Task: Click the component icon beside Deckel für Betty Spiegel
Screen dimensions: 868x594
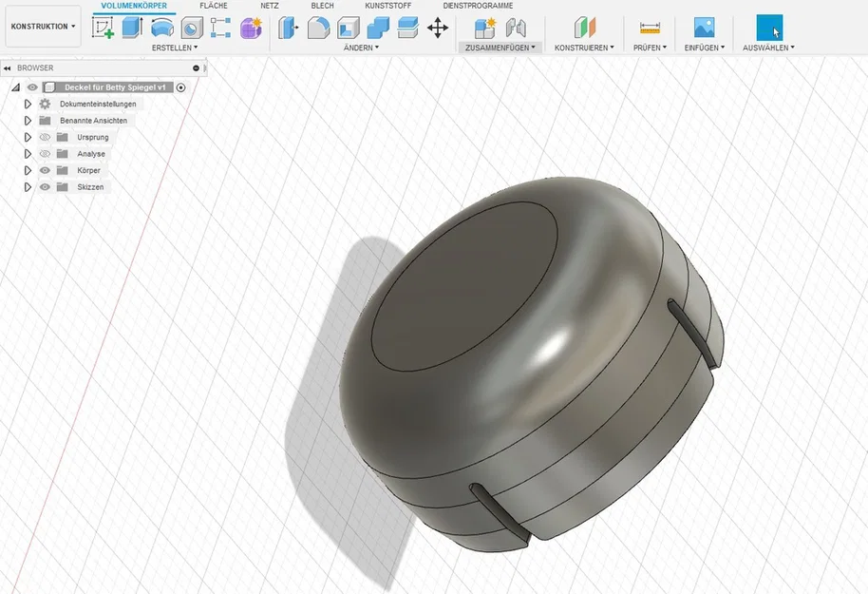Action: tap(49, 87)
